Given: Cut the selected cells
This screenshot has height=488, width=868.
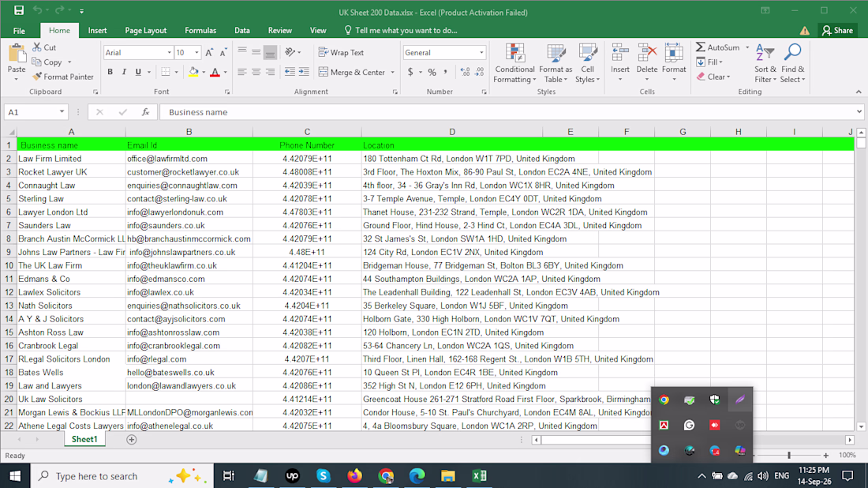Looking at the screenshot, I should tap(44, 47).
